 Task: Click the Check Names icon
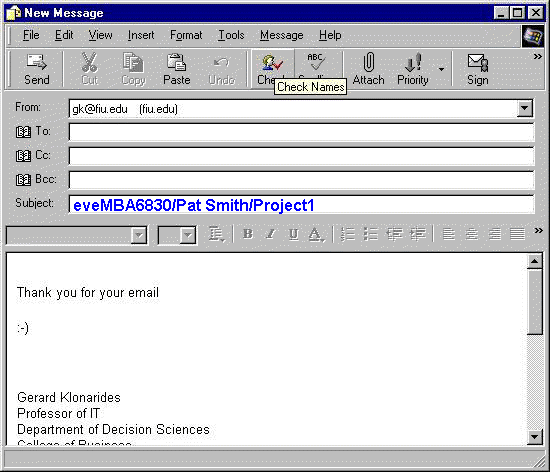point(272,63)
